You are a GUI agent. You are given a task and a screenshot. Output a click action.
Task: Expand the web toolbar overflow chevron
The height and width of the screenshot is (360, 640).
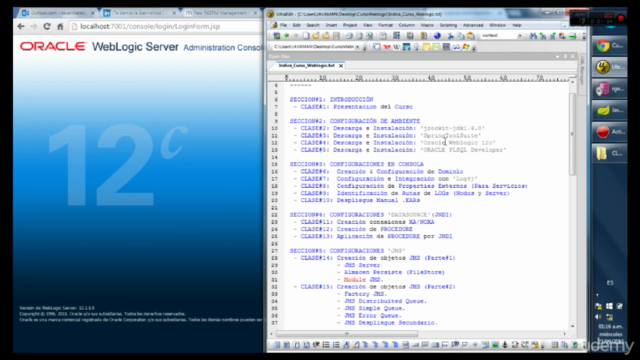[x=474, y=48]
